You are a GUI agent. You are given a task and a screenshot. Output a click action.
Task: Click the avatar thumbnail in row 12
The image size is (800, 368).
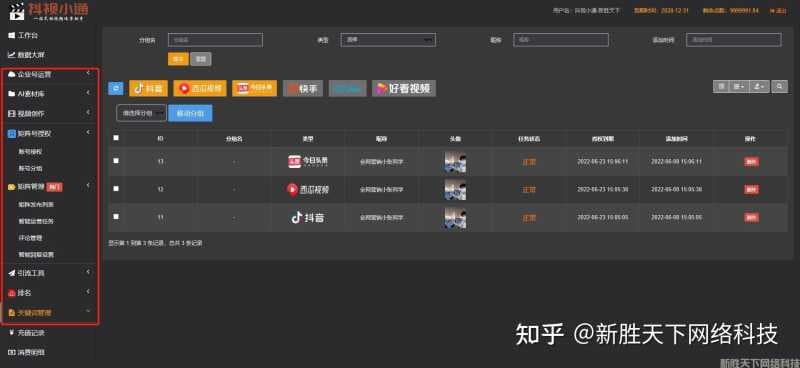pyautogui.click(x=455, y=189)
